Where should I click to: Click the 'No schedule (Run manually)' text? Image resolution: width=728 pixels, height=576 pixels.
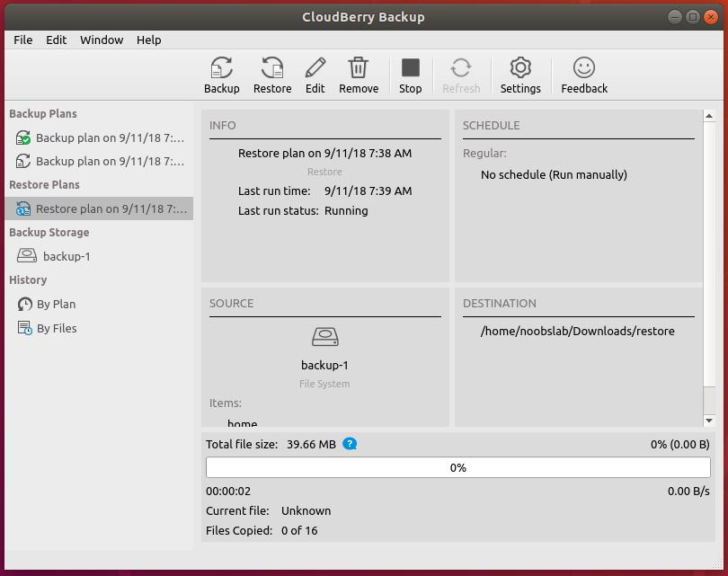(x=554, y=174)
